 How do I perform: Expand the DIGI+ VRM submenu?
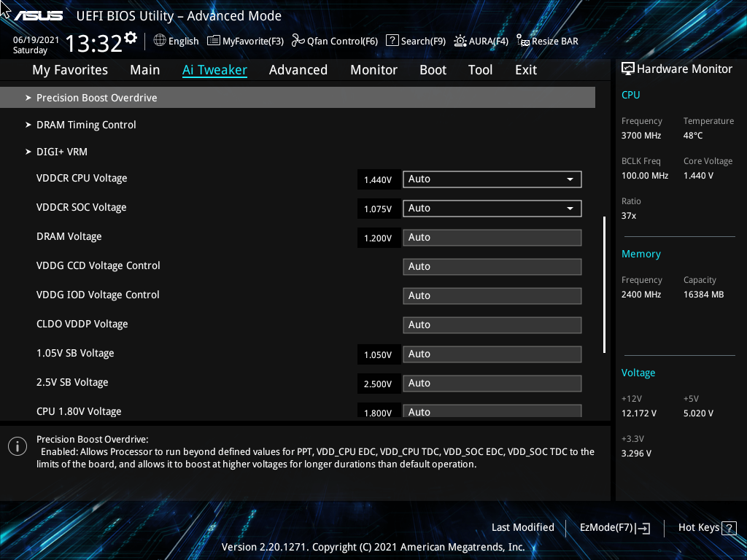click(62, 151)
